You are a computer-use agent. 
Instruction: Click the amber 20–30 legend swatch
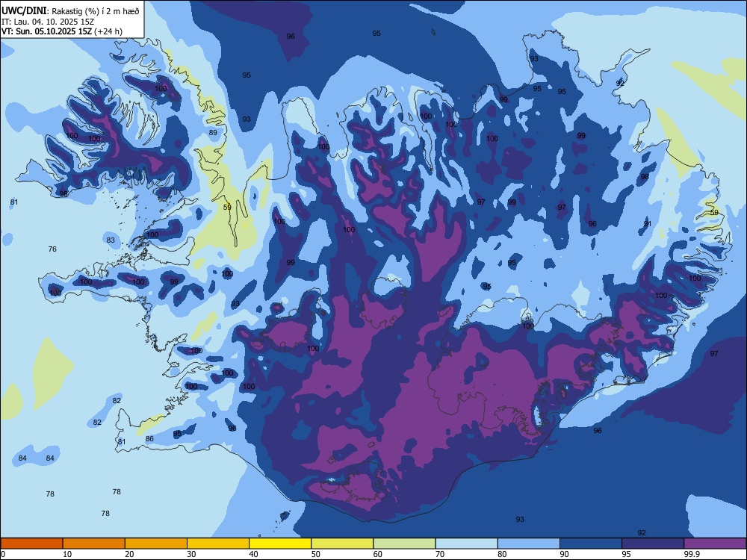156,544
